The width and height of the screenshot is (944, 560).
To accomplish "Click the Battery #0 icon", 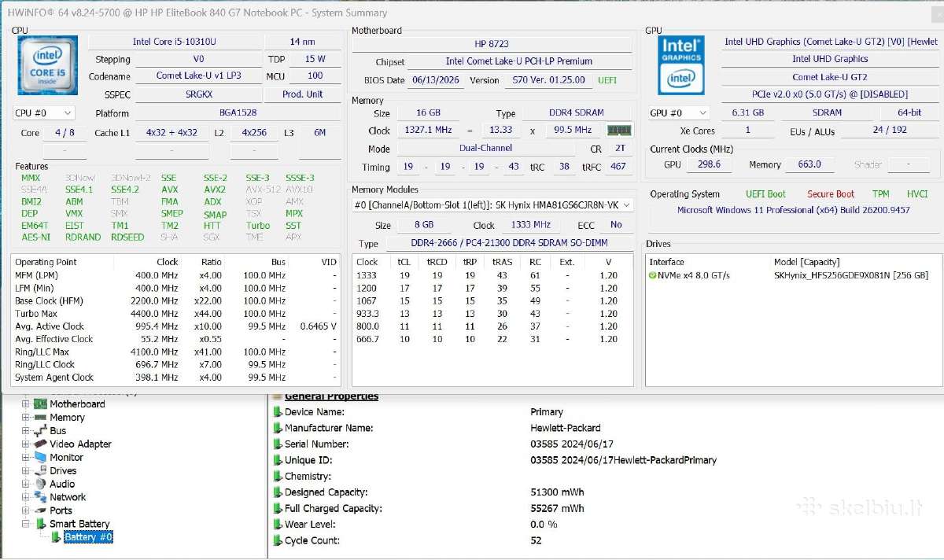I will (57, 537).
